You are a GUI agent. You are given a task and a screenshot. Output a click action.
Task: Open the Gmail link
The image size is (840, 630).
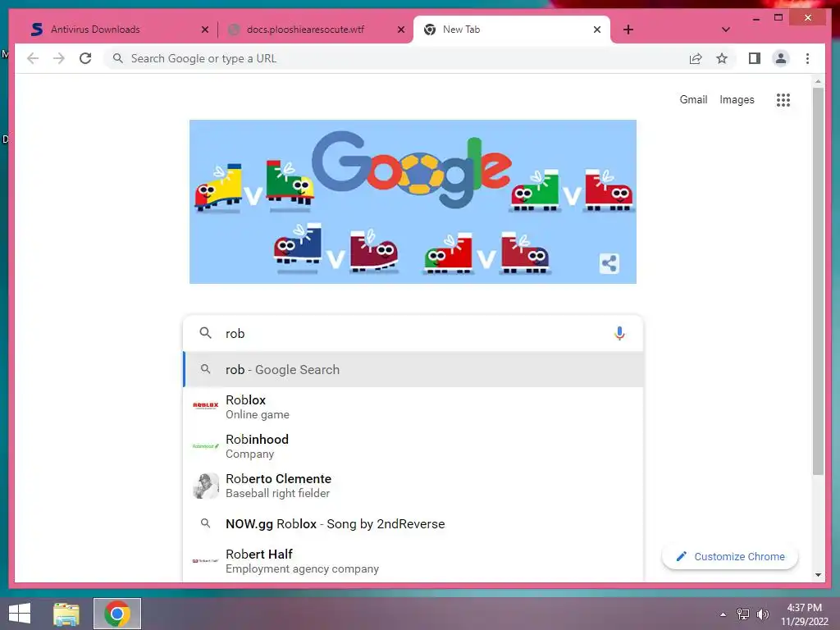pos(693,99)
